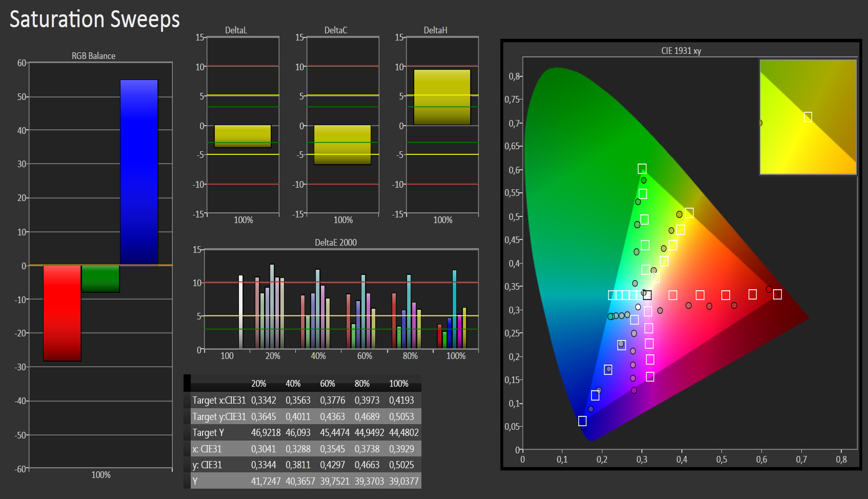868x499 pixels.
Task: Click the yellow bar in DeltaH chart
Action: point(442,97)
